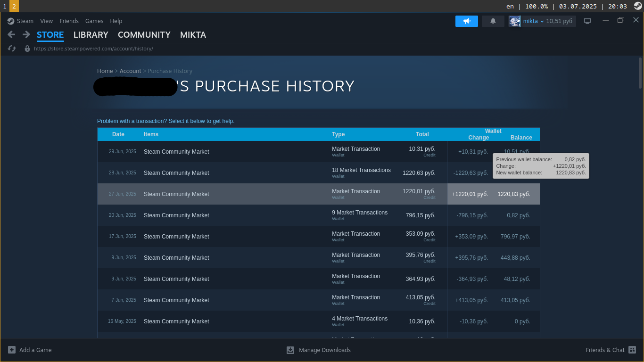The width and height of the screenshot is (644, 362).
Task: Switch to workspace 1 in top bar
Action: coord(5,6)
